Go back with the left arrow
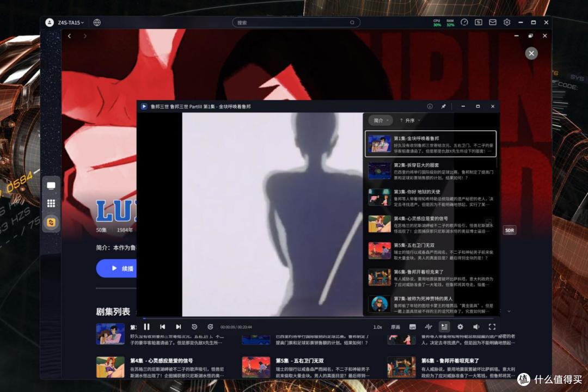The width and height of the screenshot is (588, 392). (69, 36)
